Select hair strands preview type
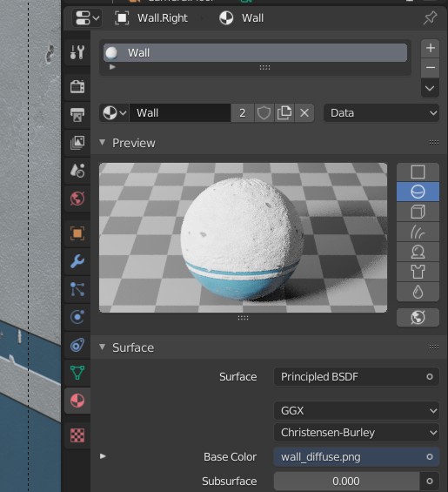Image resolution: width=448 pixels, height=492 pixels. 418,232
